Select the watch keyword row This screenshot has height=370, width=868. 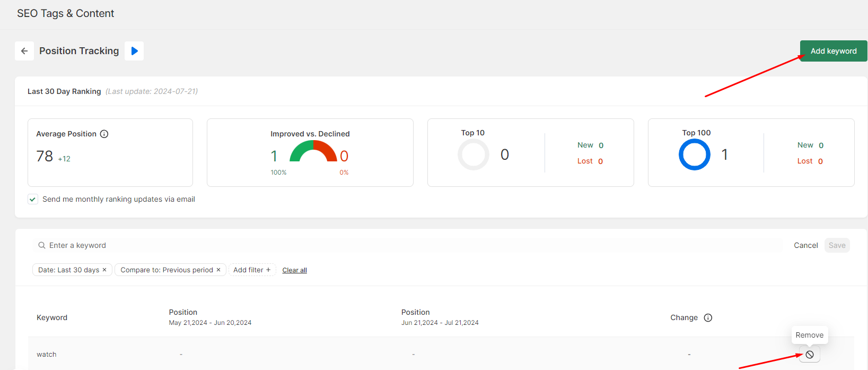(47, 354)
